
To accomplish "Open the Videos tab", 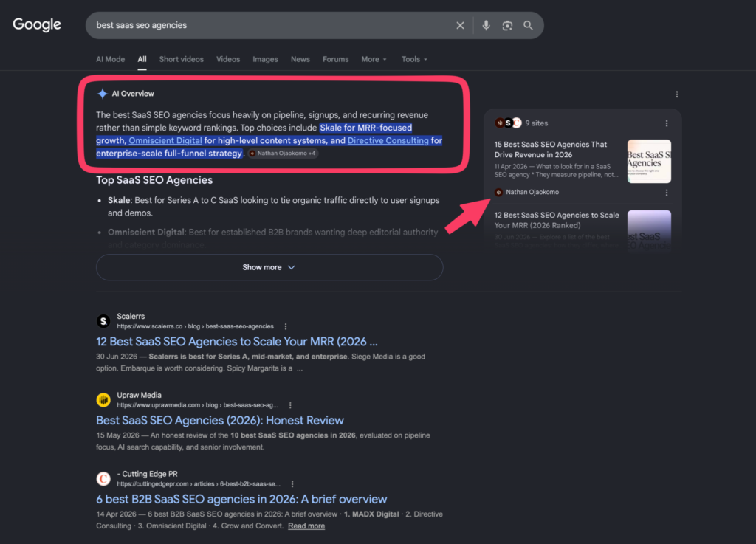I will (228, 59).
